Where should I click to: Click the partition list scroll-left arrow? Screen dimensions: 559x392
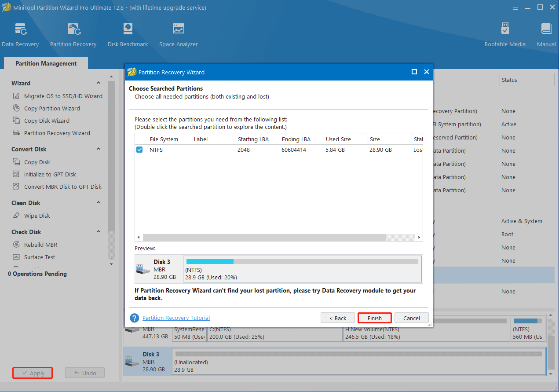click(139, 238)
